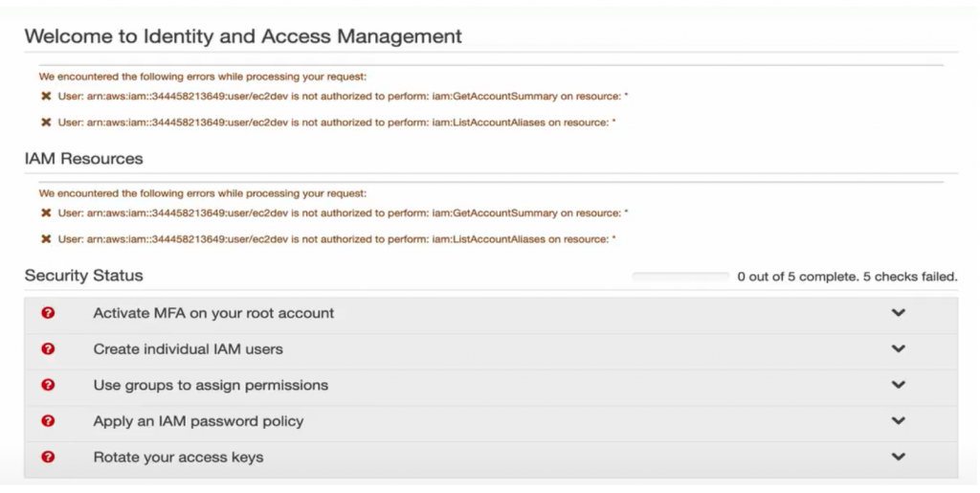Expand Create individual IAM users chevron

898,349
